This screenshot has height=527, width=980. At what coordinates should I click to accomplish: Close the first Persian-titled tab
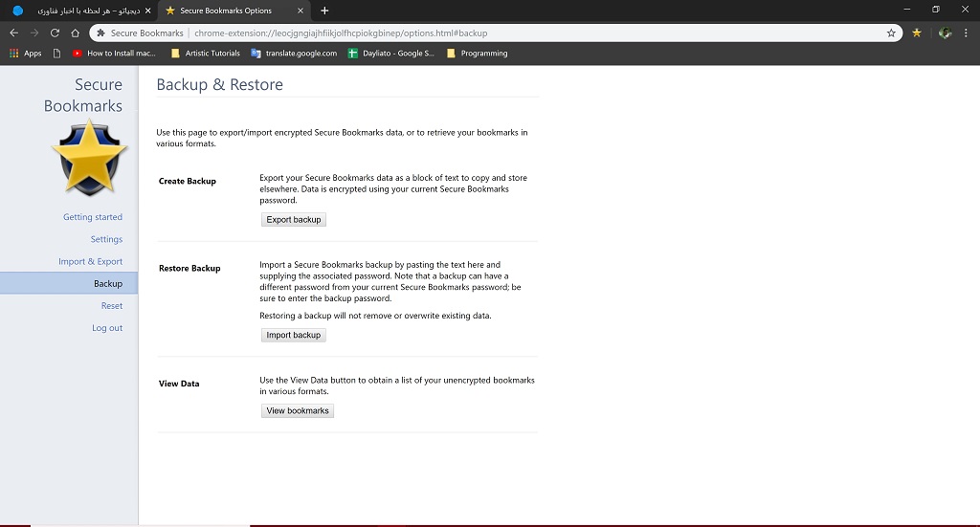pos(147,11)
